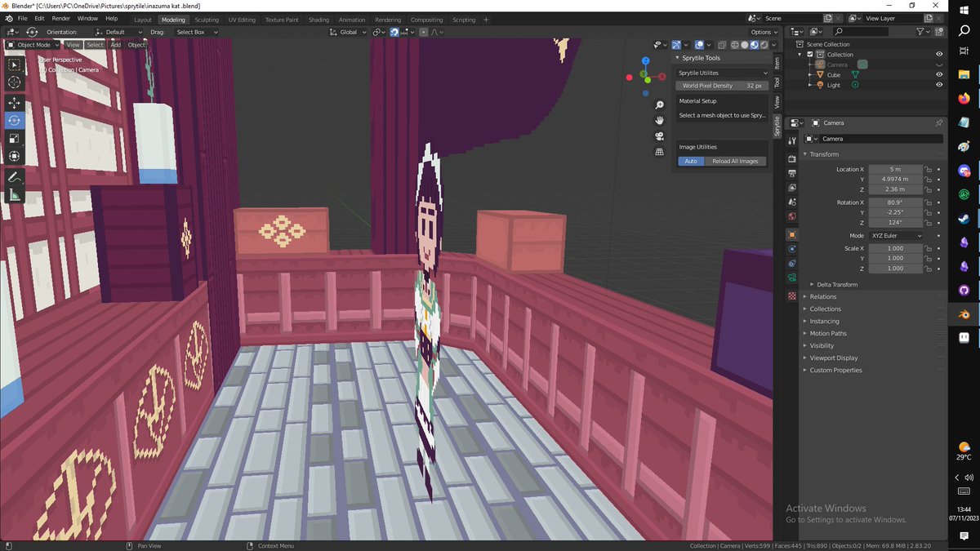Open the viewport Add menu

click(116, 45)
